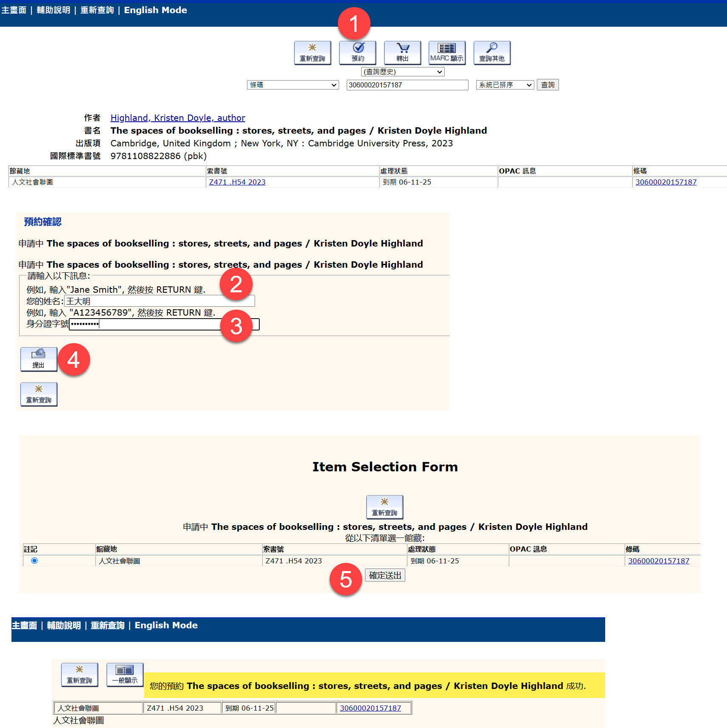
Task: Switch to 一般顯示 regular display icon
Action: (125, 675)
